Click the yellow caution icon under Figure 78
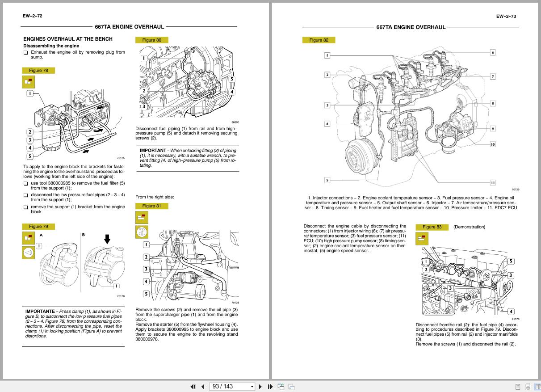 click(x=28, y=82)
